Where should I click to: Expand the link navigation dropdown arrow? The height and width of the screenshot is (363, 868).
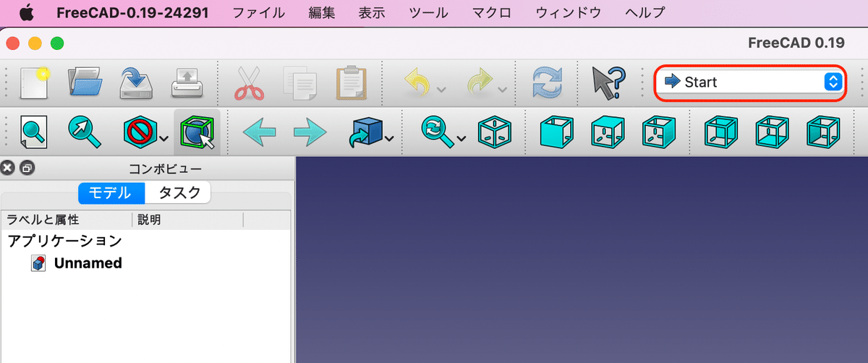[x=391, y=138]
